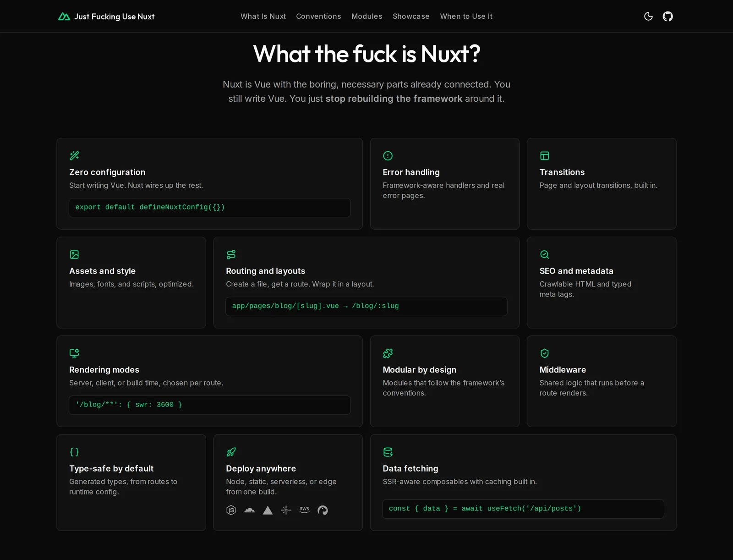Click the 'Type-safe by default' card title

[111, 468]
